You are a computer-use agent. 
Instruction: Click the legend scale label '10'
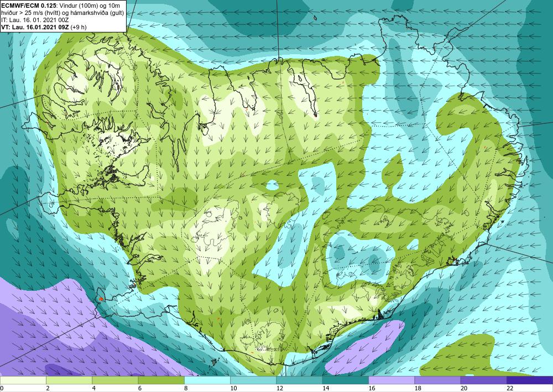pos(233,388)
